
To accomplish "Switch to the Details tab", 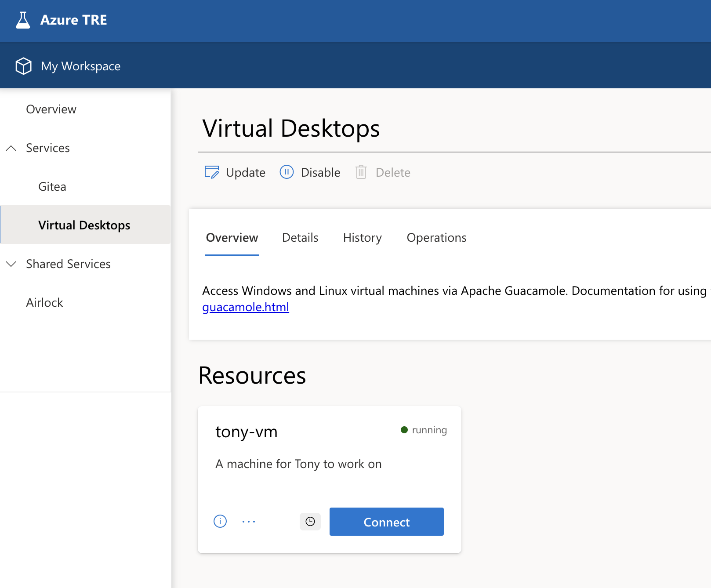I will 300,238.
